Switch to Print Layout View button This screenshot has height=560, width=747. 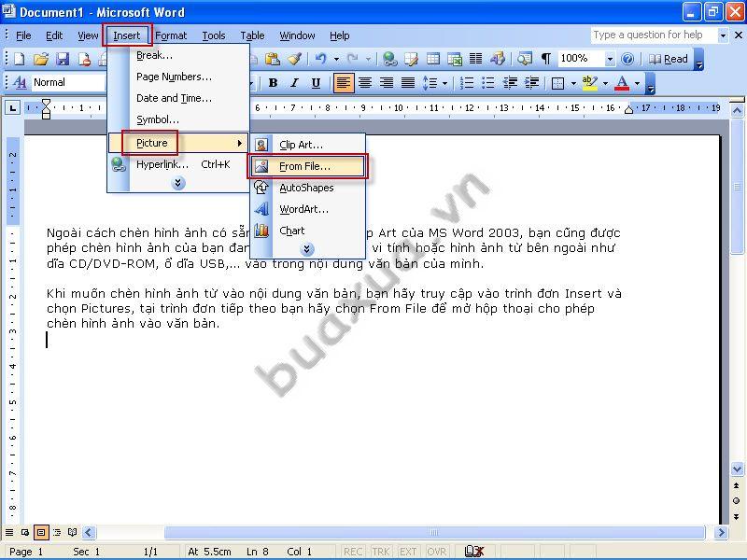tap(41, 532)
